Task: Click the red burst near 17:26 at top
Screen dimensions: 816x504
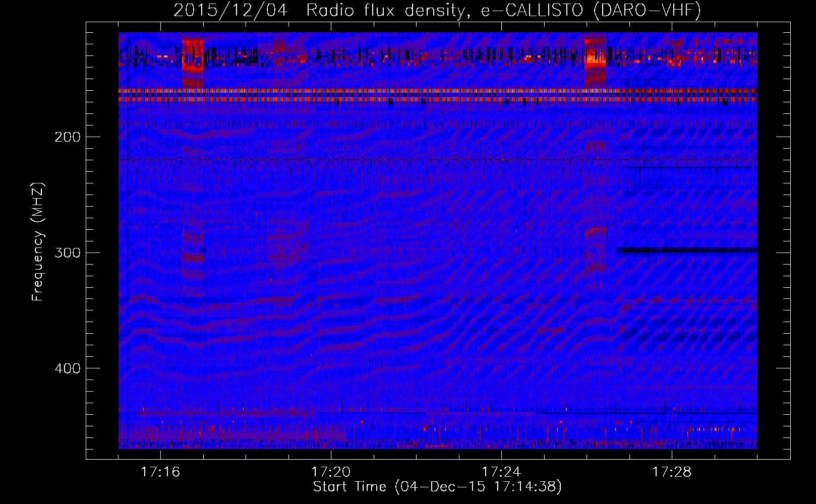Action: point(595,60)
